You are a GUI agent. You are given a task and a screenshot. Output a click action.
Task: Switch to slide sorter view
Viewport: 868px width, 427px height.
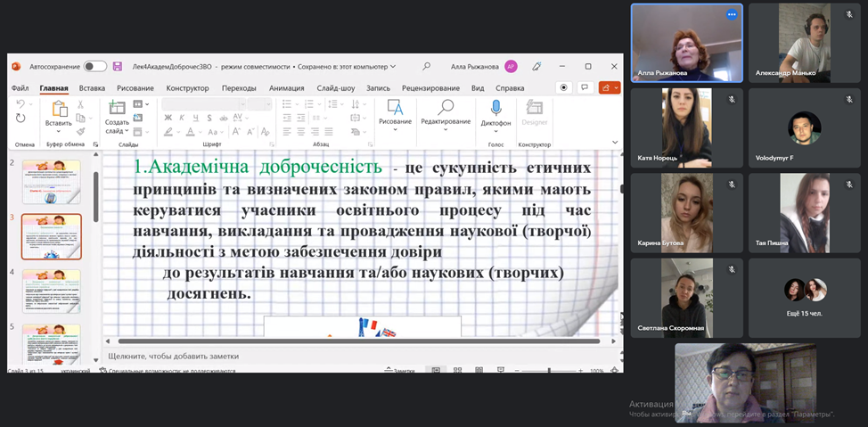tap(455, 371)
